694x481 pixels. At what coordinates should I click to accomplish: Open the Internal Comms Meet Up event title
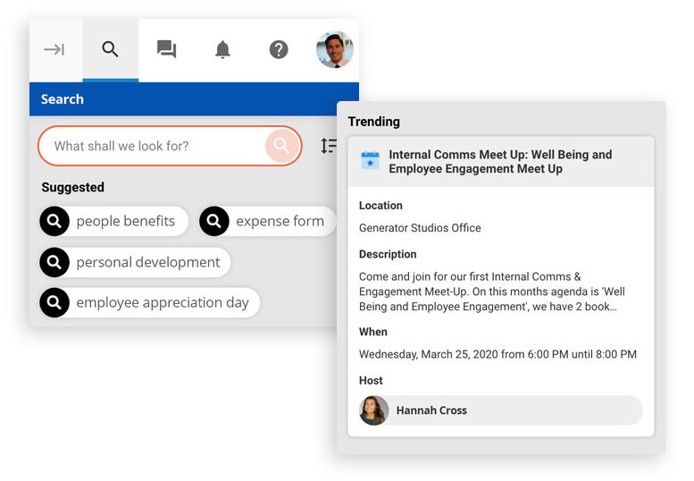click(500, 162)
